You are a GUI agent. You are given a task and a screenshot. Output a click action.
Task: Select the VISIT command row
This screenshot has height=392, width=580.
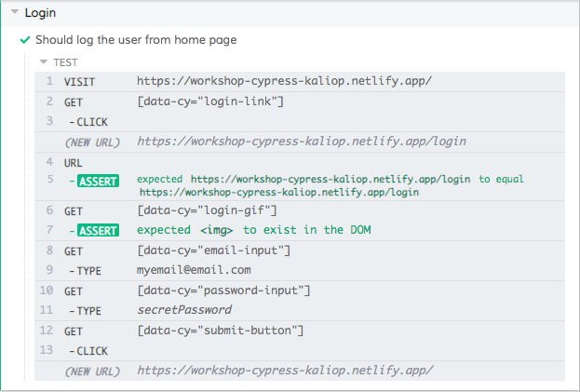[x=298, y=82]
